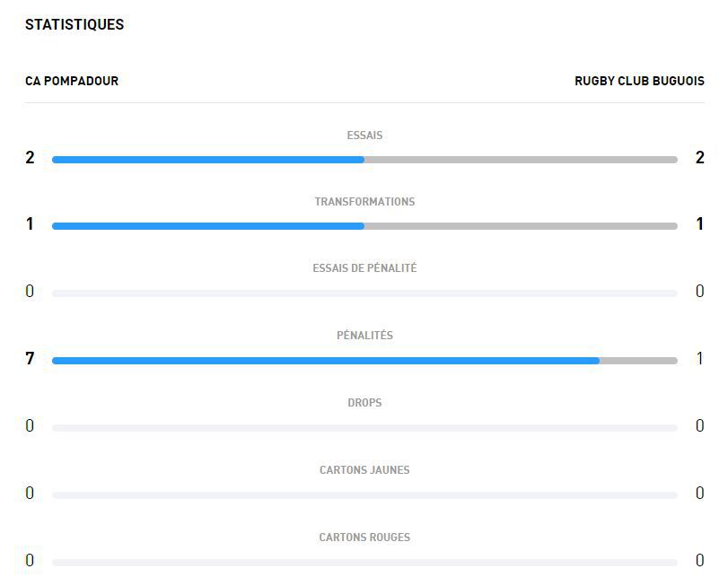Image resolution: width=728 pixels, height=586 pixels.
Task: Select the Essais stat label
Action: (364, 136)
